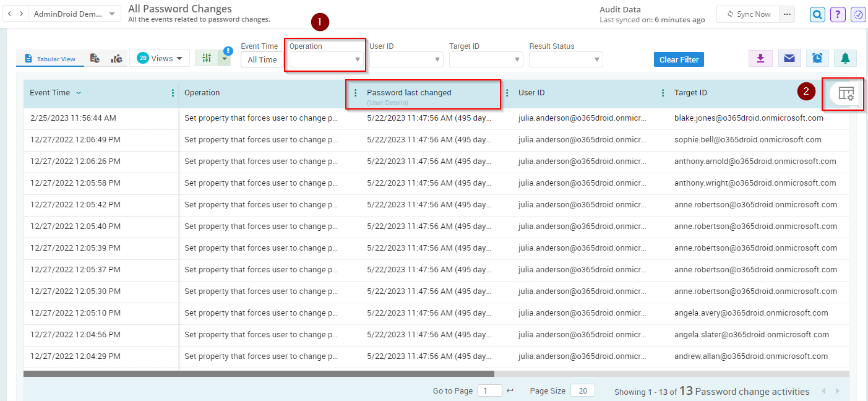Open the three-dot menu beside Sync Now
868x401 pixels.
(x=787, y=14)
